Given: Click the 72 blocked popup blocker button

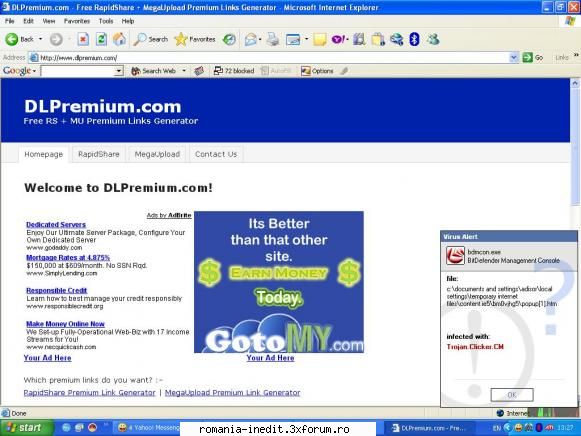Looking at the screenshot, I should 234,71.
